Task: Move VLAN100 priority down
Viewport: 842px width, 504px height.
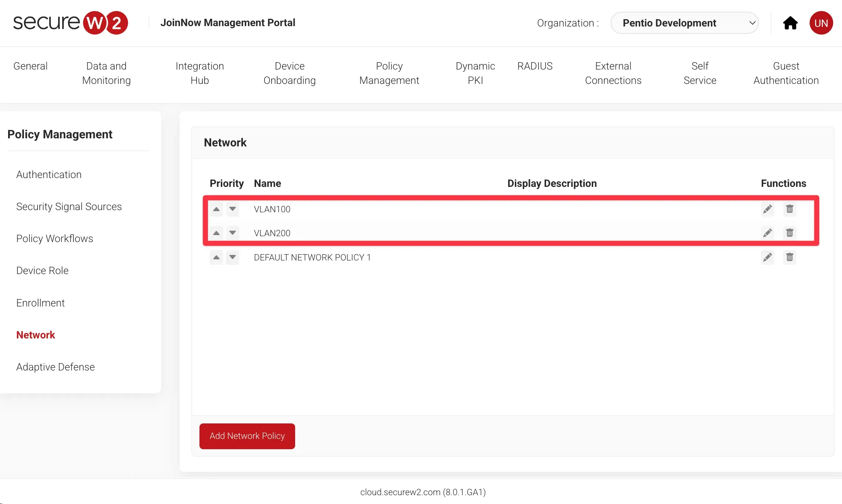Action: (233, 209)
